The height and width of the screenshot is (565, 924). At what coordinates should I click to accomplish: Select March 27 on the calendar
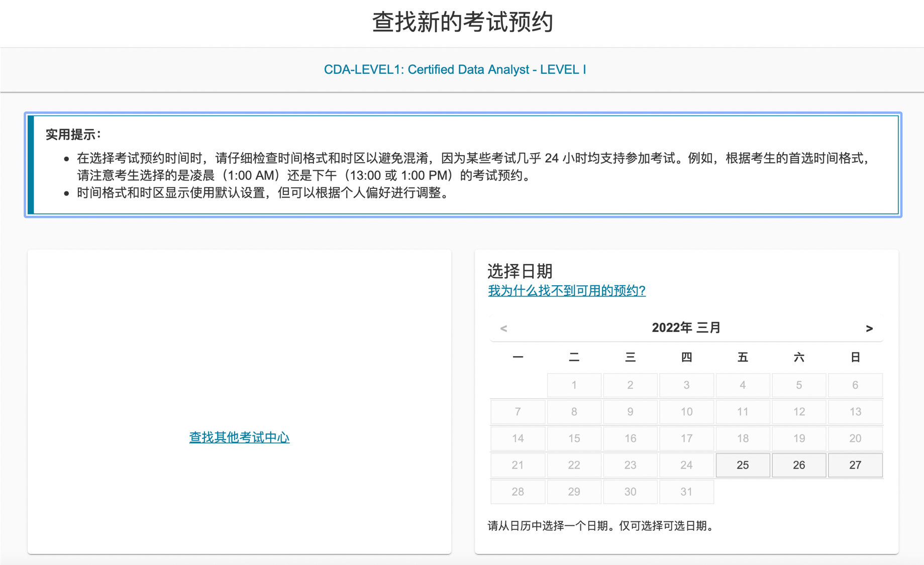click(x=855, y=465)
